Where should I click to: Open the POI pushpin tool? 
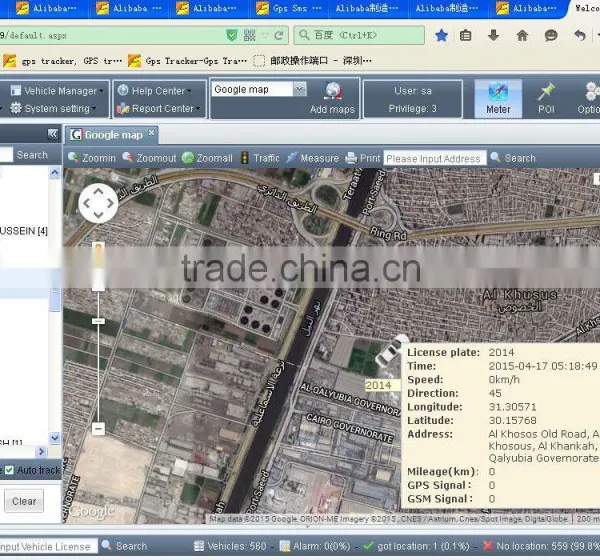[x=546, y=92]
